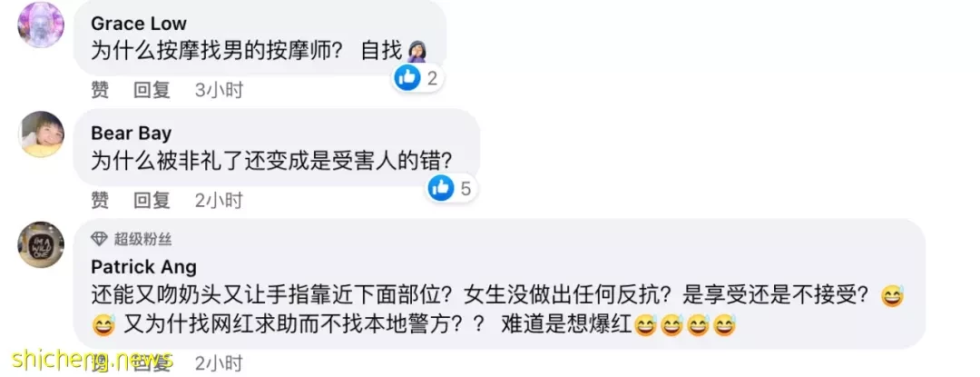Reply to Bear Bay's comment with 回复
This screenshot has height=377, width=980.
coord(152,201)
